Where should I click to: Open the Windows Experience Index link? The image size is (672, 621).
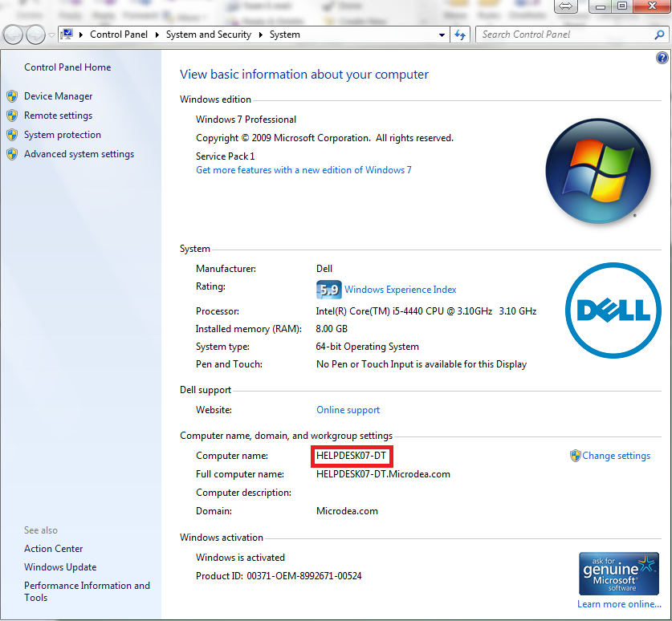(x=401, y=290)
